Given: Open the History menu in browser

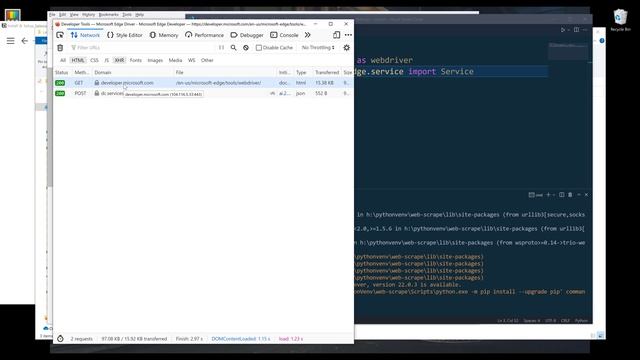Looking at the screenshot, I should (89, 15).
